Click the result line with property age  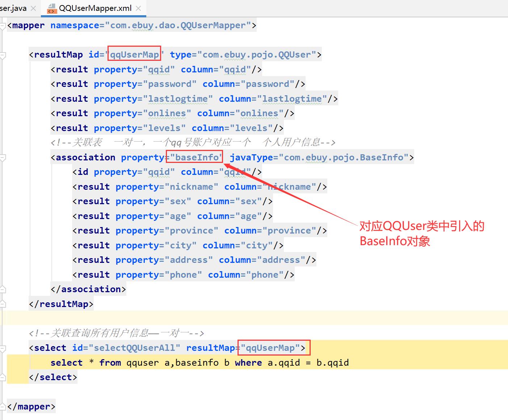tap(172, 216)
